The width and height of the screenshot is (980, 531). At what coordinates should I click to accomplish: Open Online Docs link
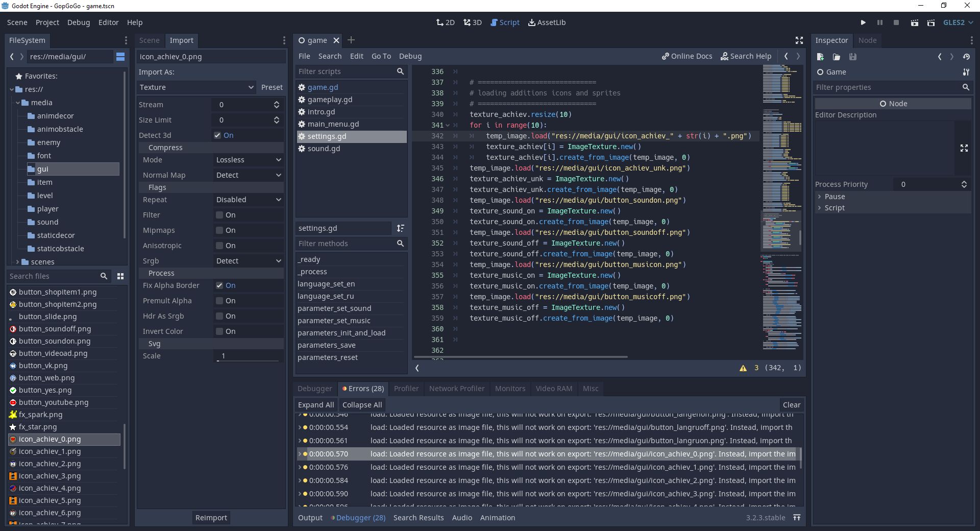pyautogui.click(x=687, y=56)
